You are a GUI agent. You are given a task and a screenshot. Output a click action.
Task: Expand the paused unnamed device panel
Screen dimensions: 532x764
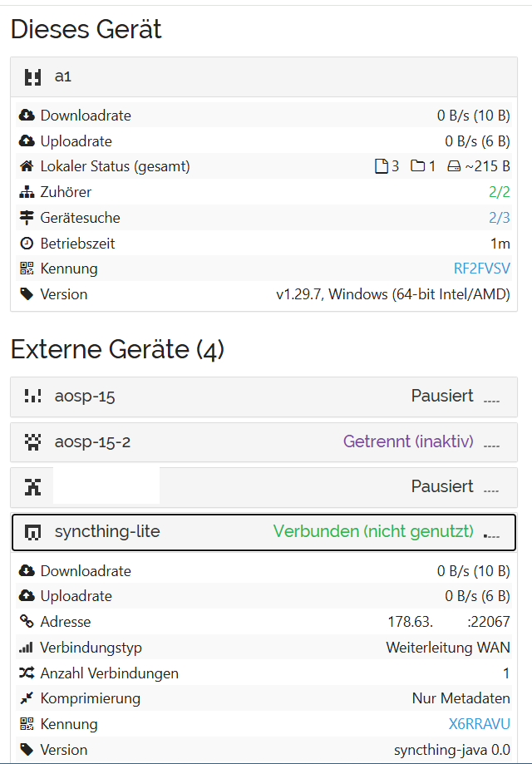pos(264,487)
